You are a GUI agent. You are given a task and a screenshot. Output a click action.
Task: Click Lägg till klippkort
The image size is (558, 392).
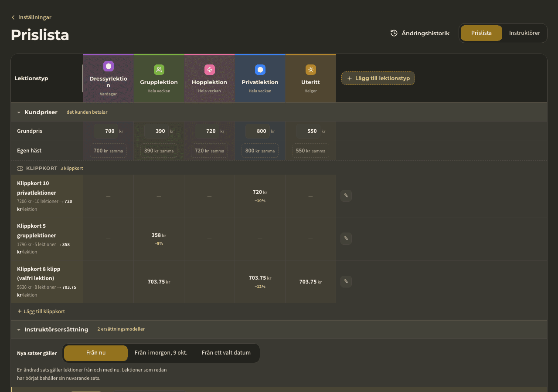(x=41, y=311)
